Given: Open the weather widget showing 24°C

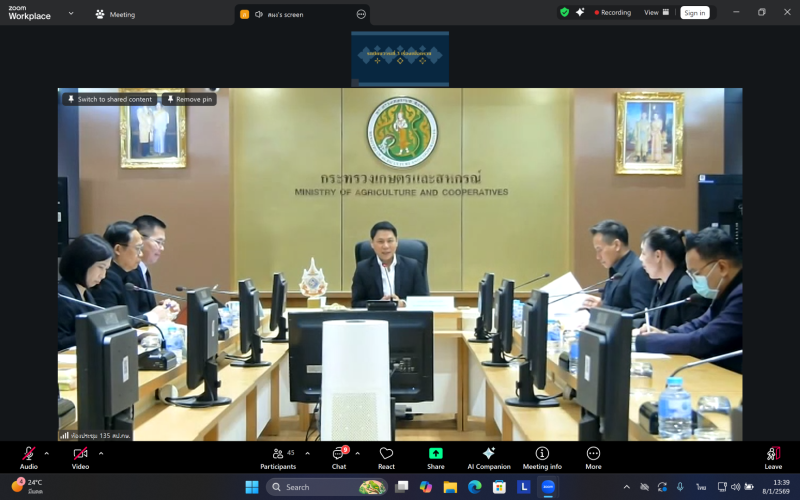Looking at the screenshot, I should point(28,486).
